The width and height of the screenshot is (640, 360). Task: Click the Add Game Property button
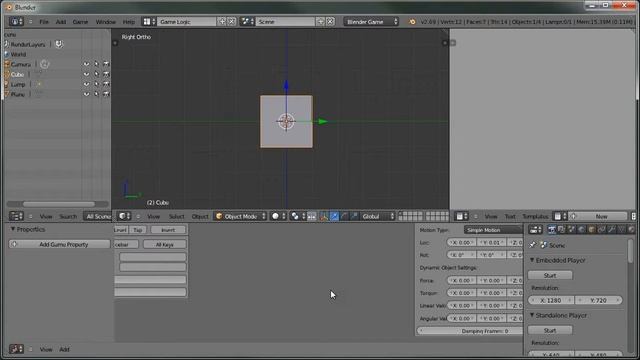click(60, 244)
